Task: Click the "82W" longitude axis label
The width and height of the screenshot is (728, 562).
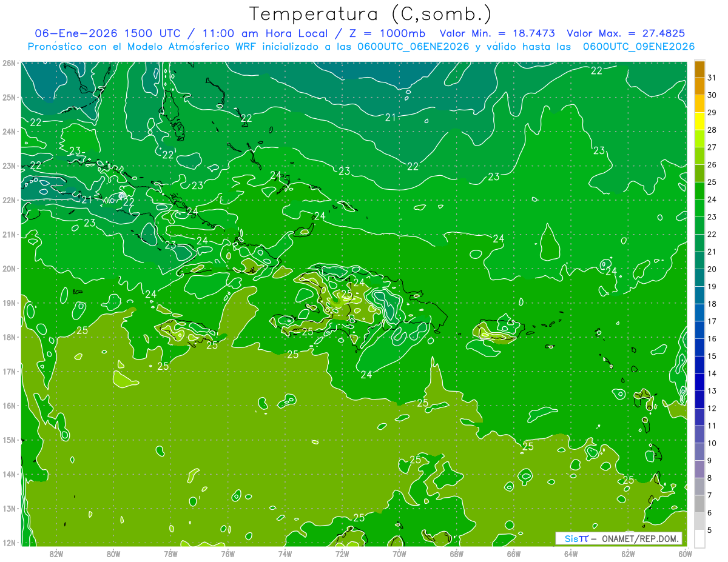Action: pos(56,554)
